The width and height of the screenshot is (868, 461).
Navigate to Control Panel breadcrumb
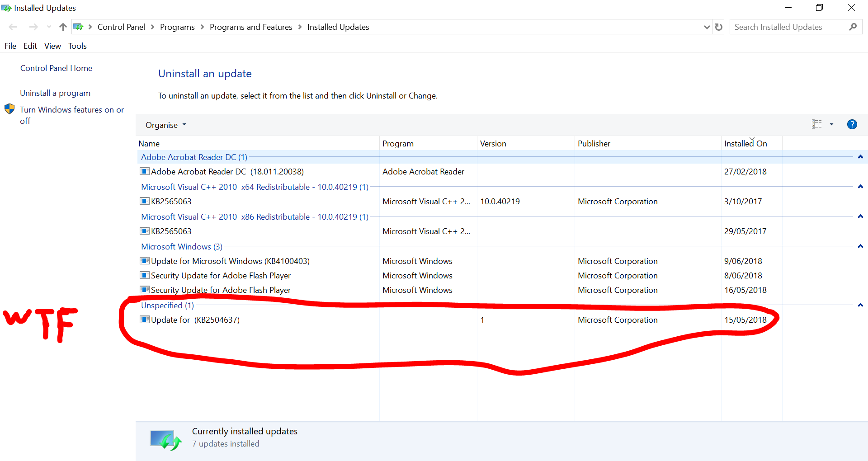pyautogui.click(x=121, y=27)
